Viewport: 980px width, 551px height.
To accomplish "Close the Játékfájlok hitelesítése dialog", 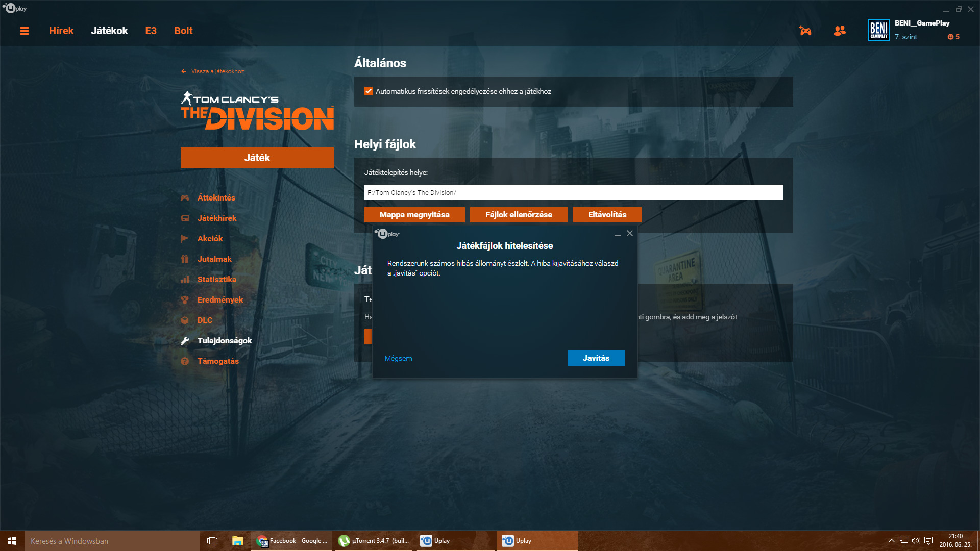I will click(x=630, y=233).
